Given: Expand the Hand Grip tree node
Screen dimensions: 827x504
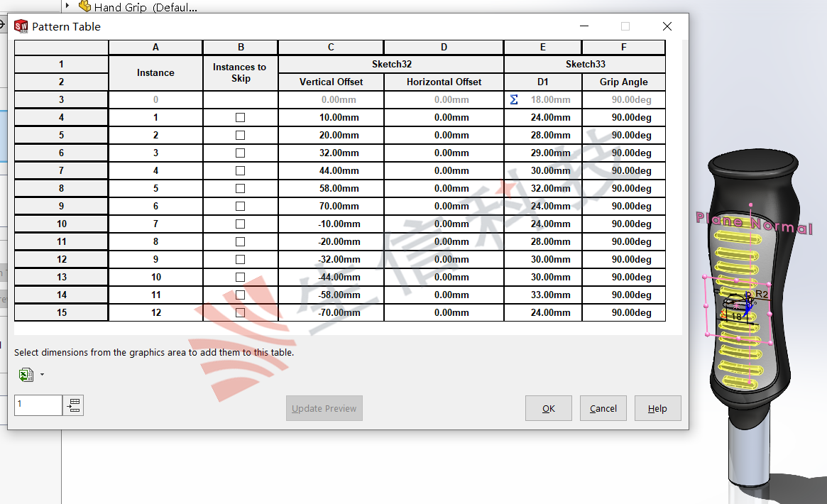Looking at the screenshot, I should click(67, 6).
